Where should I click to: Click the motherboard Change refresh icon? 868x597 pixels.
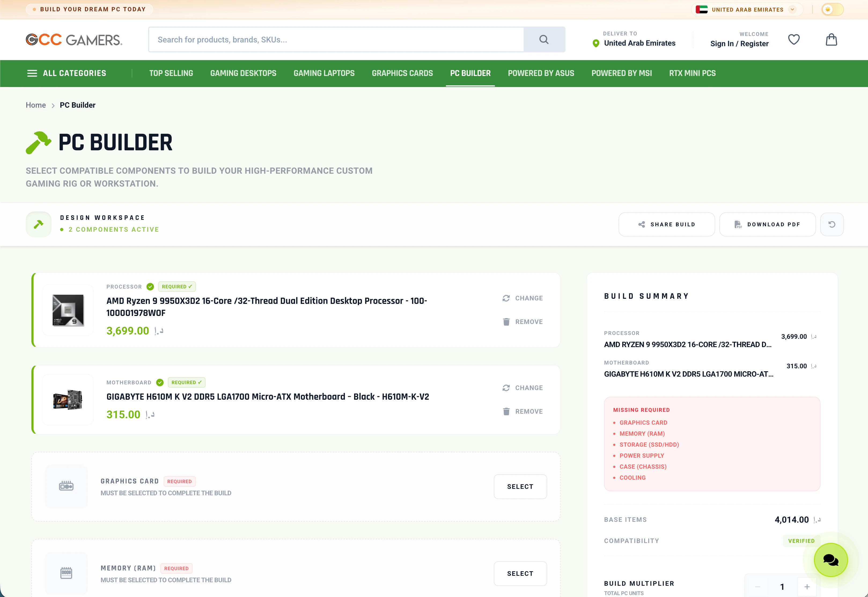[506, 388]
